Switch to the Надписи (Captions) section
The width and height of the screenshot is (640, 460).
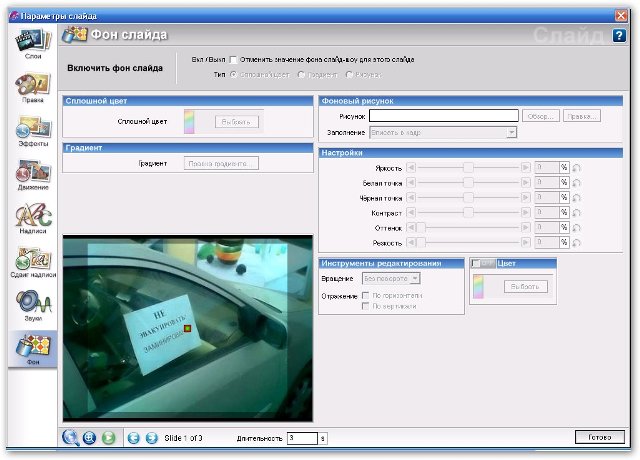pyautogui.click(x=32, y=221)
